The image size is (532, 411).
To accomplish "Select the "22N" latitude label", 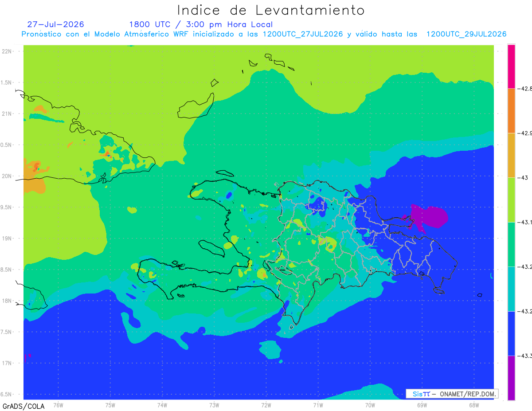I will click(8, 51).
